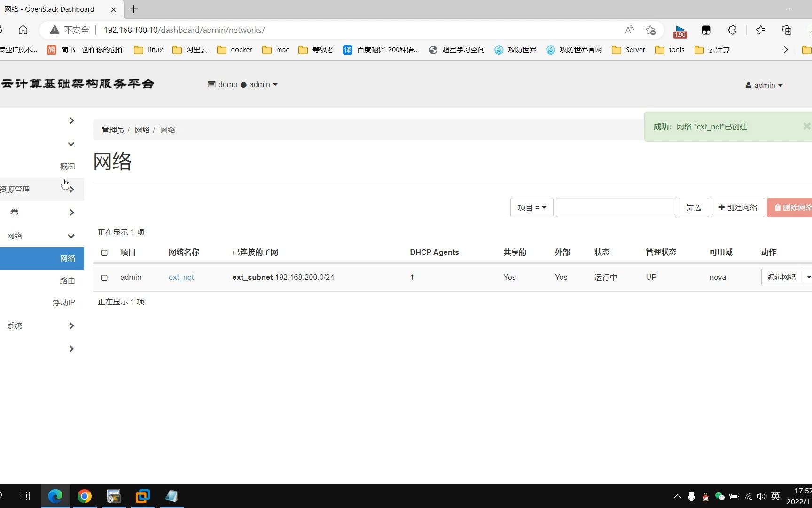Show hidden system tray icons
This screenshot has width=812, height=508.
[x=677, y=496]
